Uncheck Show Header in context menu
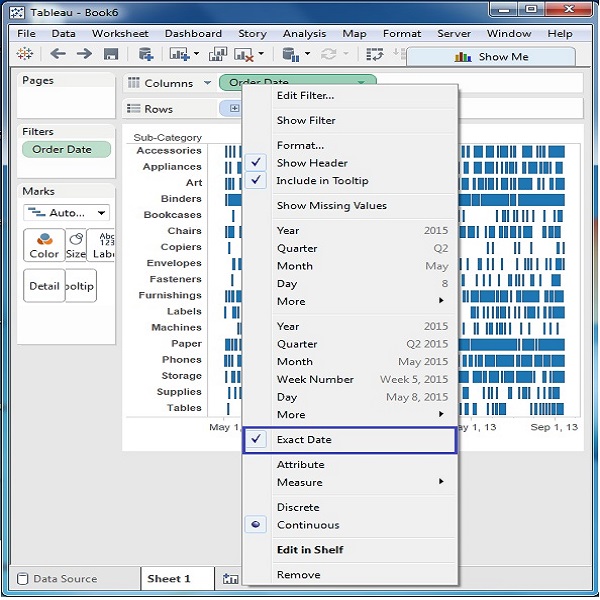The height and width of the screenshot is (600, 600). [x=312, y=163]
